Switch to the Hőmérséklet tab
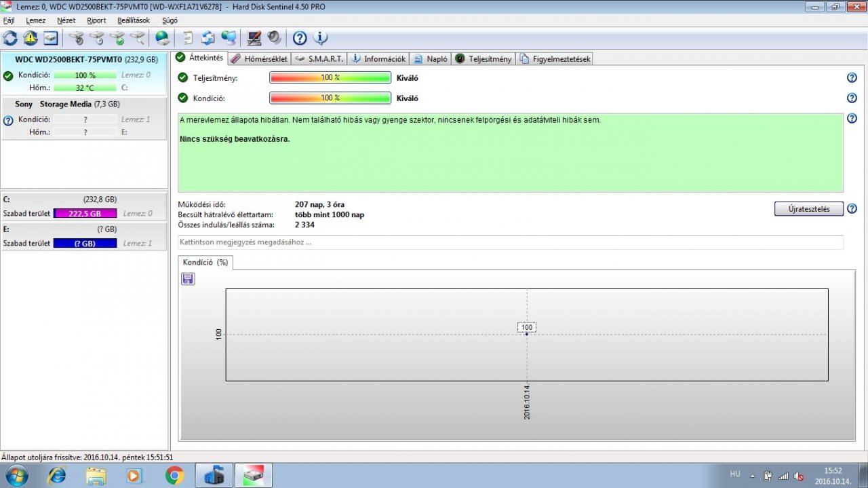The image size is (868, 488). 260,59
